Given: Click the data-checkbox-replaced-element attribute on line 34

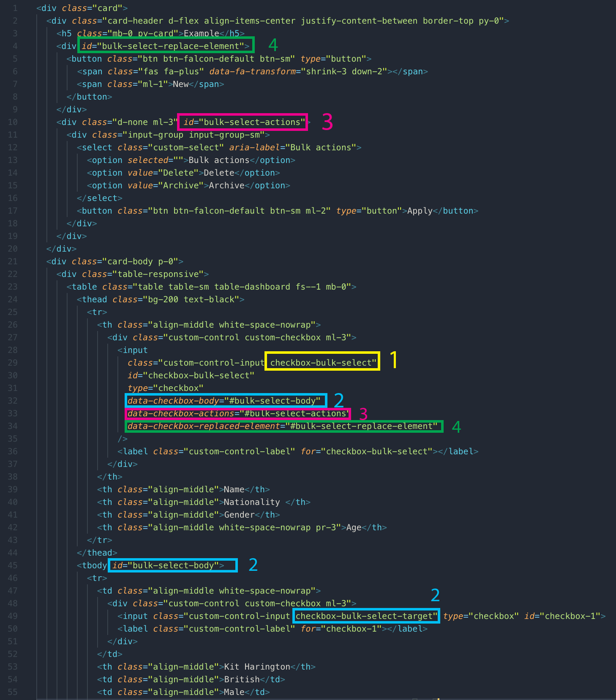Looking at the screenshot, I should (283, 426).
